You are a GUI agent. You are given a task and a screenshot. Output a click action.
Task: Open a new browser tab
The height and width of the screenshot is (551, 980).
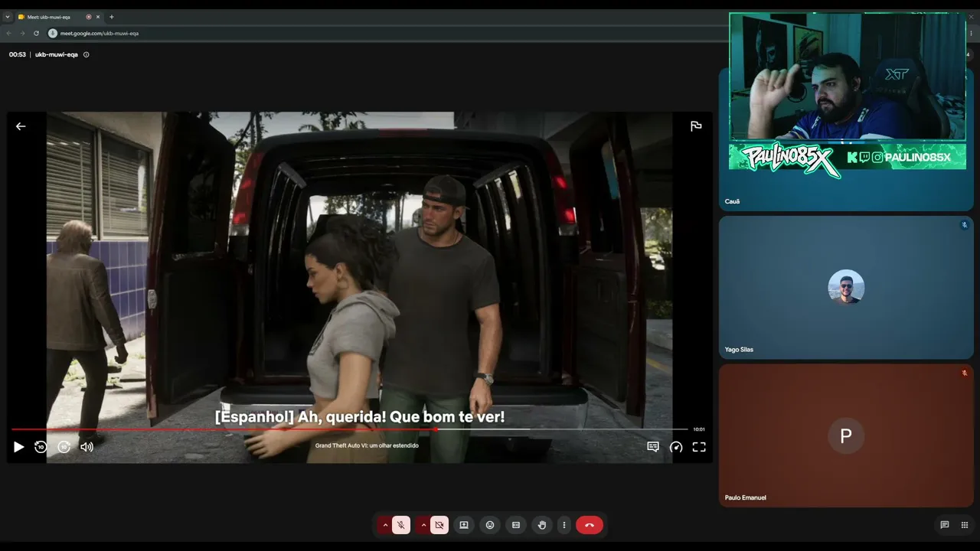coord(112,17)
